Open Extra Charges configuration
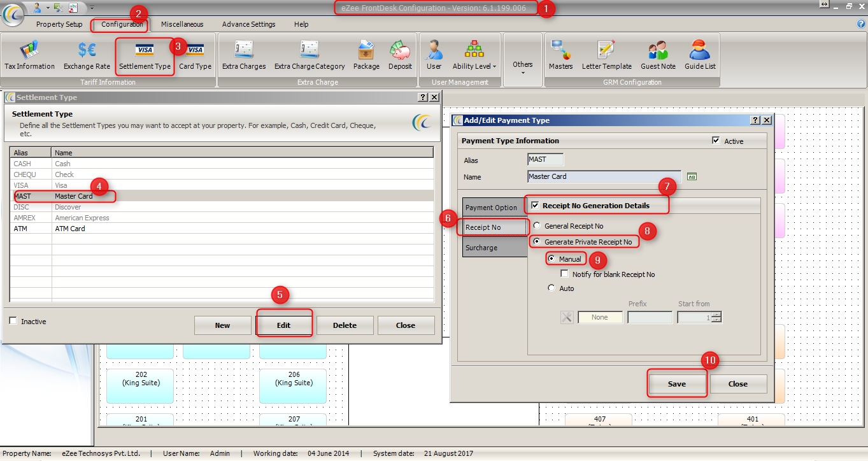Image resolution: width=868 pixels, height=461 pixels. point(244,55)
